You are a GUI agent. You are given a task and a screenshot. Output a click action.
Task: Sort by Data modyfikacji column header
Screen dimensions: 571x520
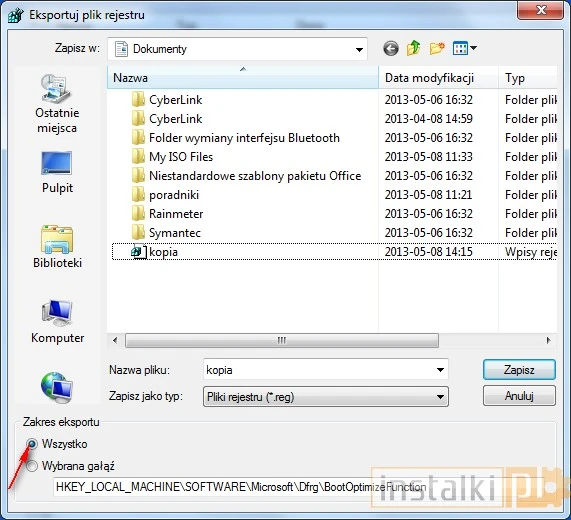[438, 78]
